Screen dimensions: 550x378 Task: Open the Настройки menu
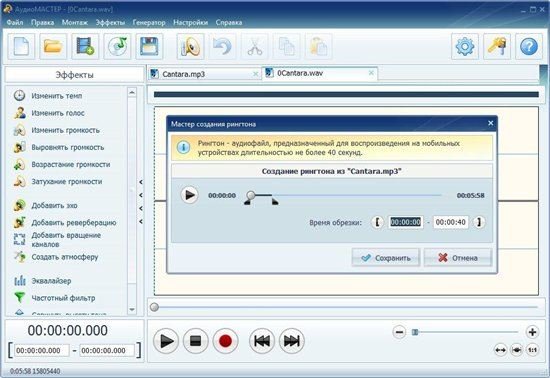pyautogui.click(x=190, y=22)
